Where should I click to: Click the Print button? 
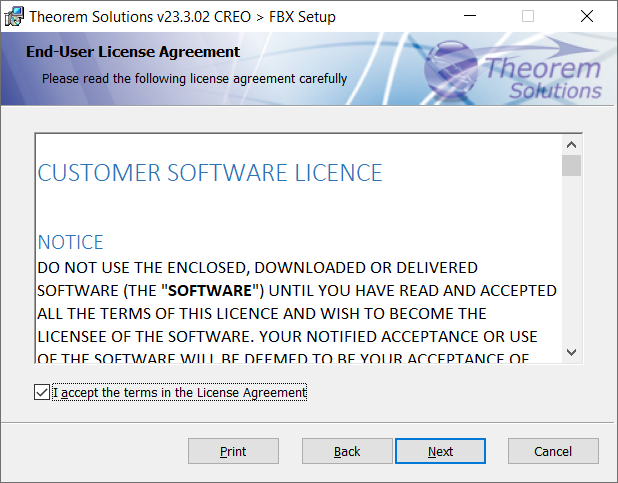tap(233, 451)
